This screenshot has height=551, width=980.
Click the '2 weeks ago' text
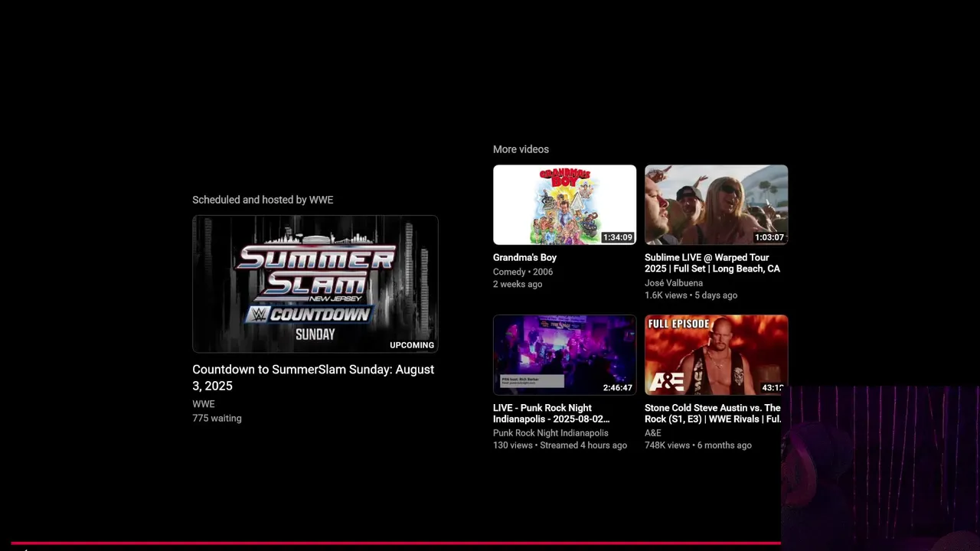point(518,285)
